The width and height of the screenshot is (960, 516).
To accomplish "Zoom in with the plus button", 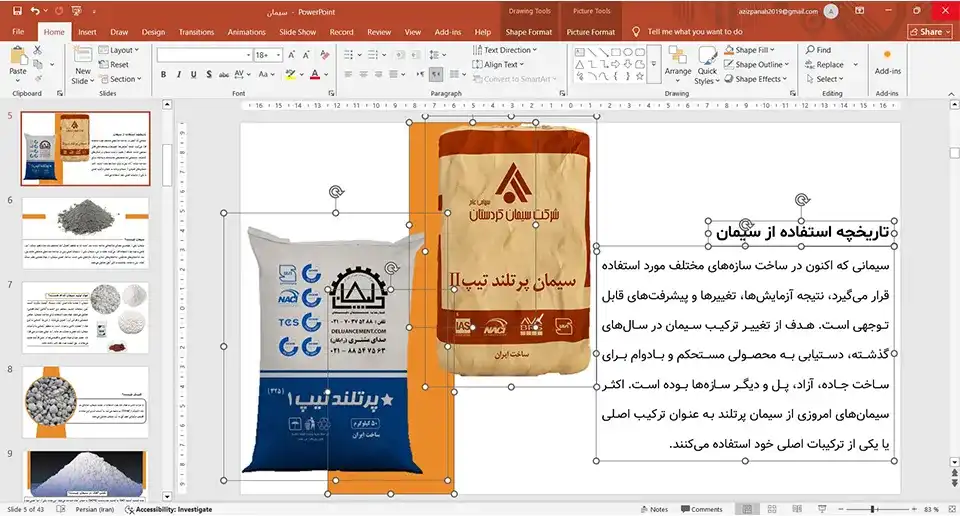I will [913, 509].
